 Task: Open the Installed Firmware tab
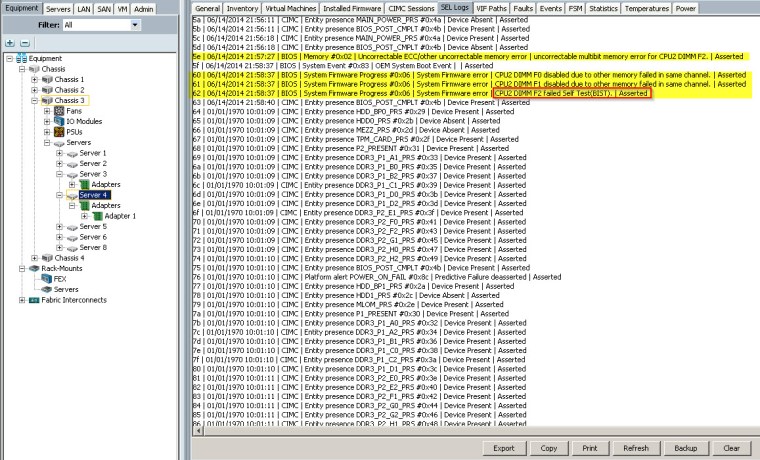click(352, 8)
